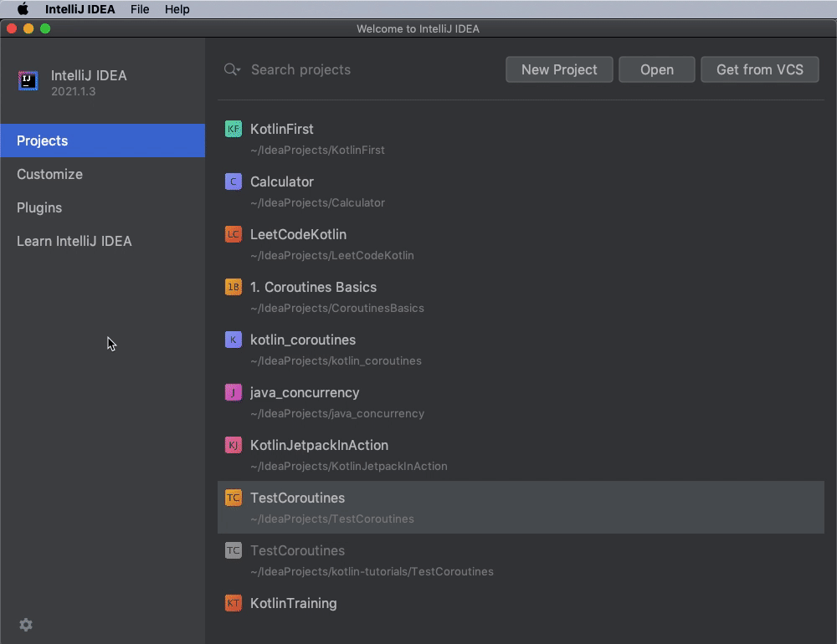Click the KotlinTraining KT project icon
The height and width of the screenshot is (644, 837).
click(x=234, y=603)
